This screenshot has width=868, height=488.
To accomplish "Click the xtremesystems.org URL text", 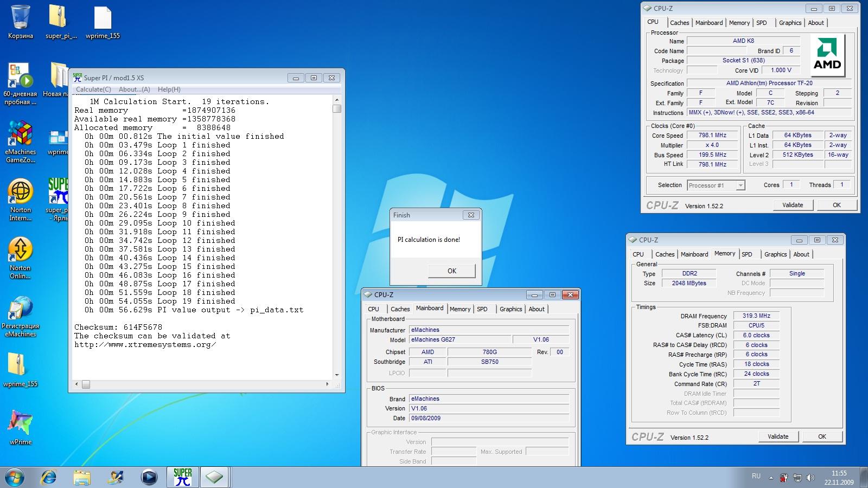I will click(145, 344).
